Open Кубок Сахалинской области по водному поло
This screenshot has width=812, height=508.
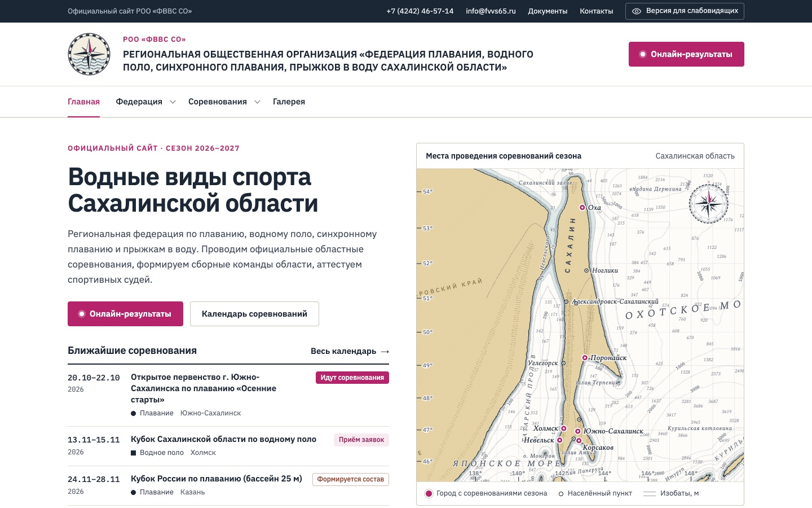pyautogui.click(x=223, y=439)
